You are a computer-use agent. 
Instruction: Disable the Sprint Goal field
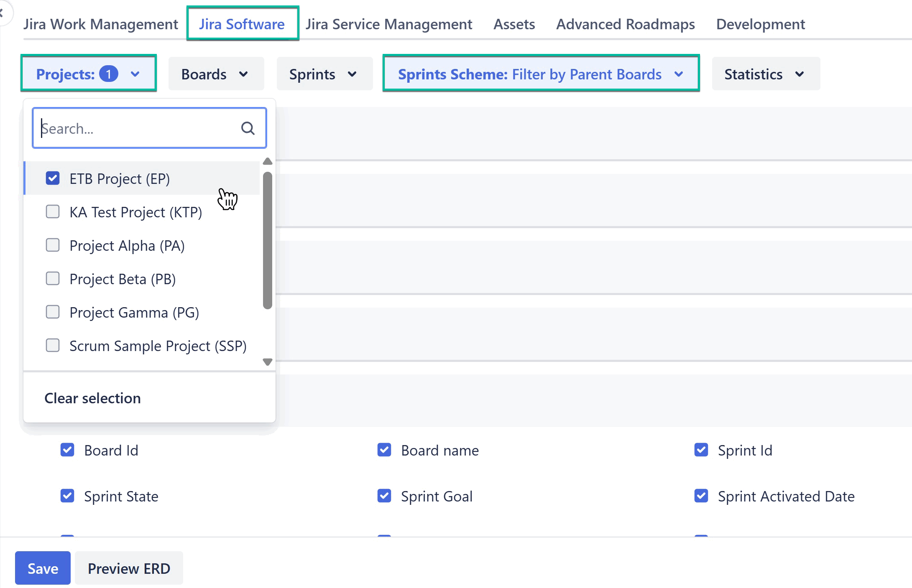pyautogui.click(x=384, y=496)
